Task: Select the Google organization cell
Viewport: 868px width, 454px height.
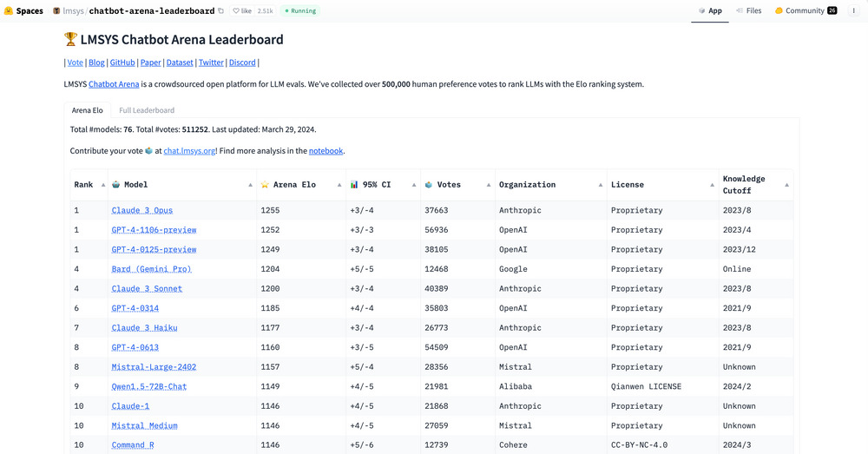Action: click(551, 269)
